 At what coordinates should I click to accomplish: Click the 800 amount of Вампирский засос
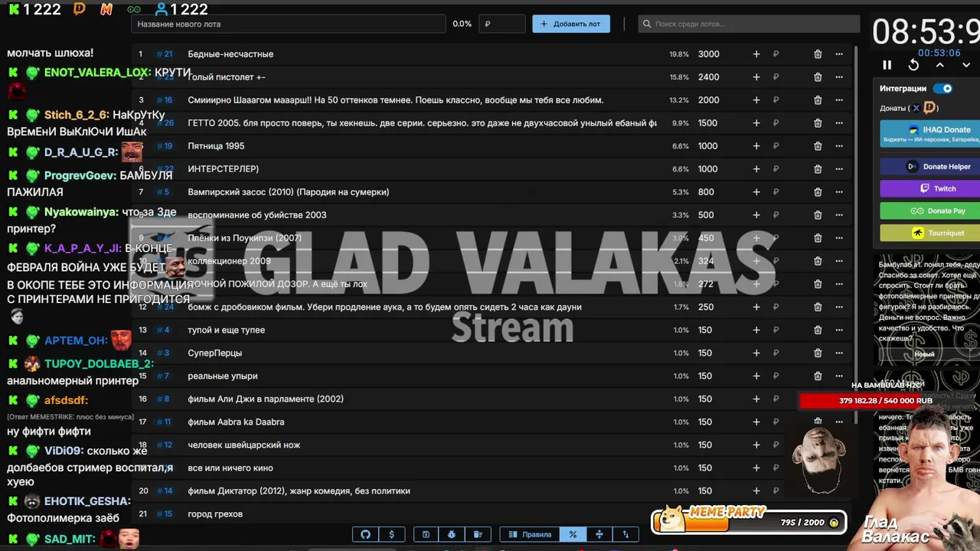[706, 192]
